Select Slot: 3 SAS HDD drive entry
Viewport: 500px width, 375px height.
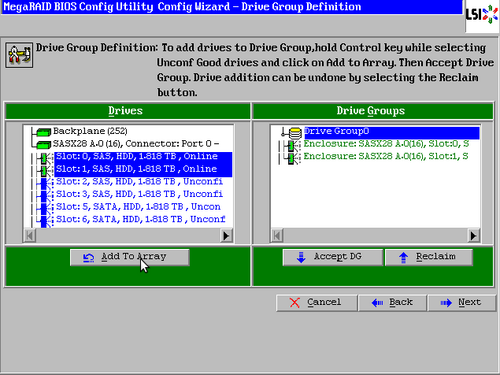[x=139, y=194]
